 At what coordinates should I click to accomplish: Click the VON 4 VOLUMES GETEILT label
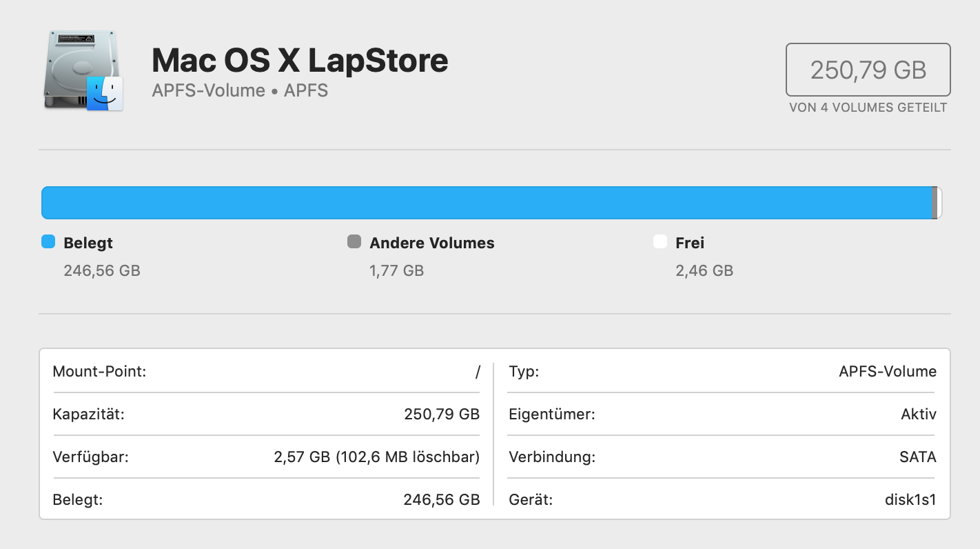click(868, 108)
